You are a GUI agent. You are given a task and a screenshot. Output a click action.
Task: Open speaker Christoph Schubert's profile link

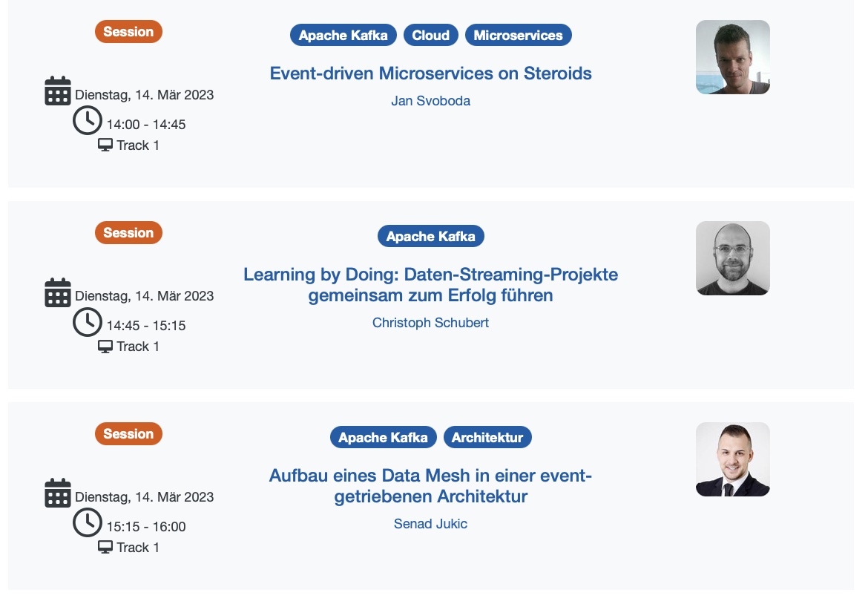click(431, 322)
